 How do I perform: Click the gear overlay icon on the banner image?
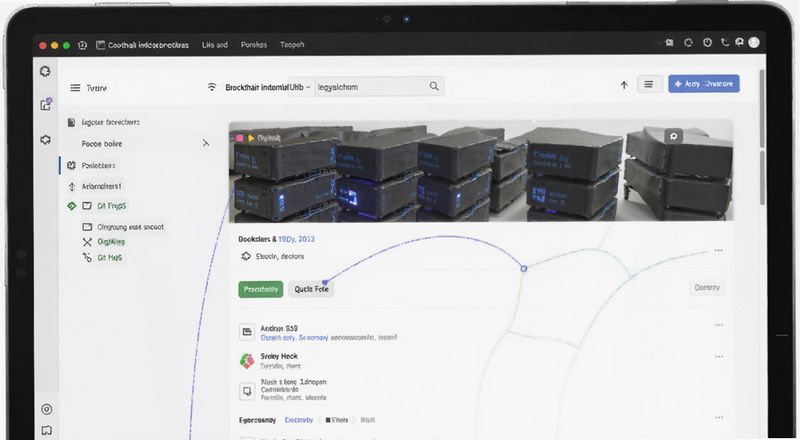[x=673, y=136]
